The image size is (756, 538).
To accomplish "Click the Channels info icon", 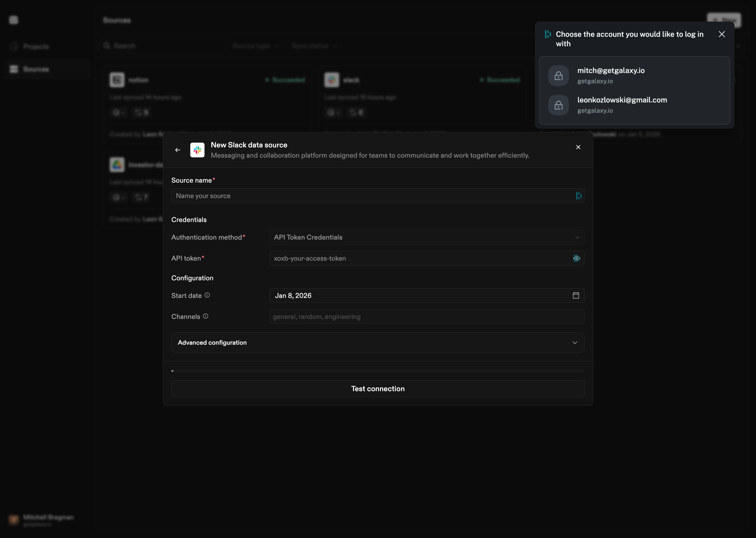I will (x=205, y=316).
